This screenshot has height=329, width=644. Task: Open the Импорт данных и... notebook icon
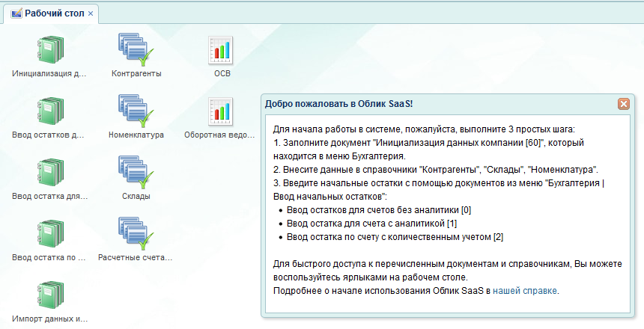(50, 295)
